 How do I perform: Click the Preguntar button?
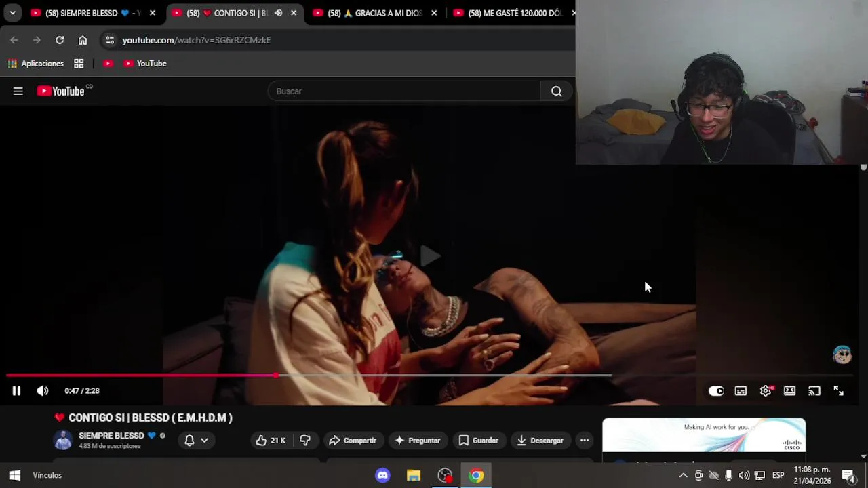pyautogui.click(x=417, y=441)
